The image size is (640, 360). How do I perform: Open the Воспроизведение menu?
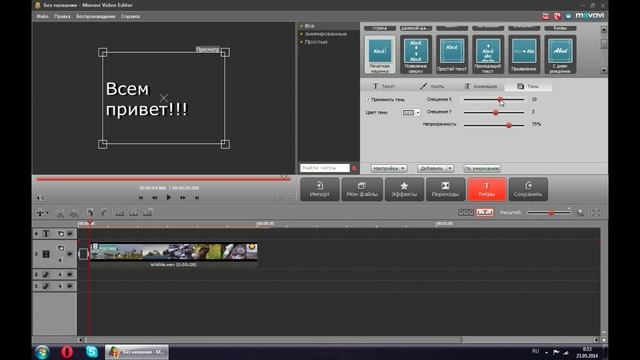coord(96,16)
